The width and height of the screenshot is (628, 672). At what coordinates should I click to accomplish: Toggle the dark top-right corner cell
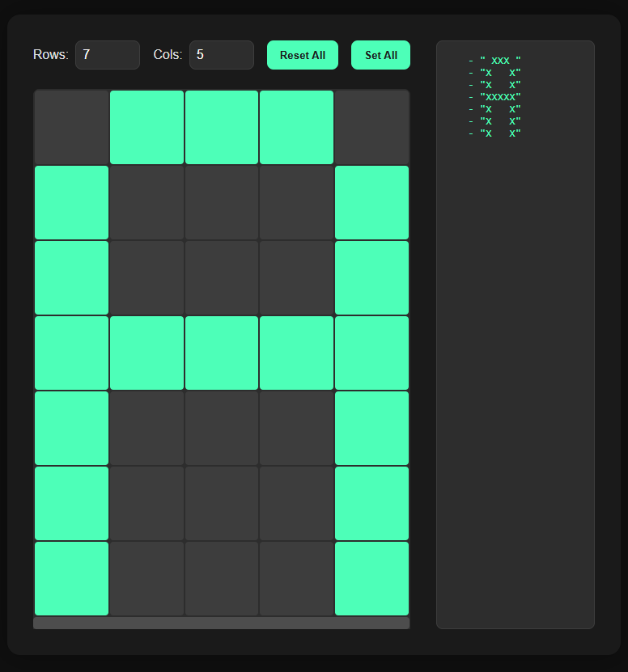[372, 127]
